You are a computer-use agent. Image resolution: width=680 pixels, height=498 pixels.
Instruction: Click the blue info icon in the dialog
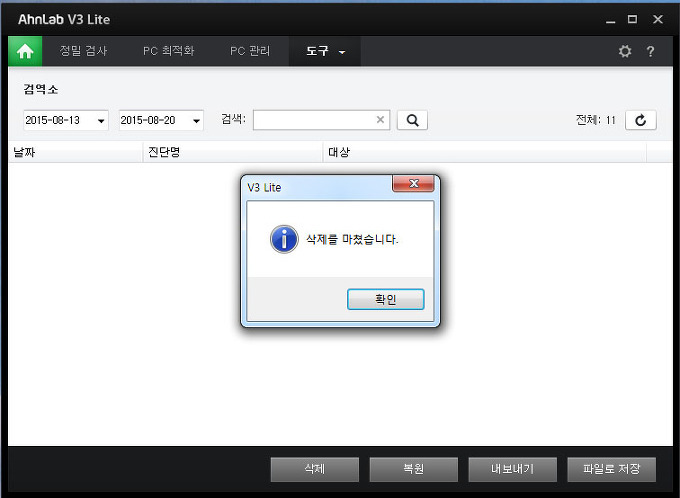(284, 239)
